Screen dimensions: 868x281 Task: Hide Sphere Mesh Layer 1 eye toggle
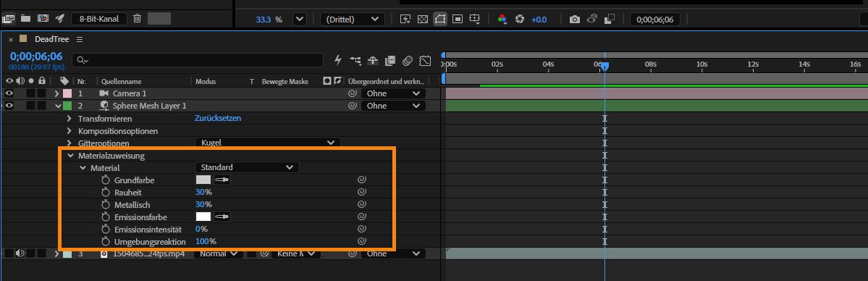[x=9, y=105]
